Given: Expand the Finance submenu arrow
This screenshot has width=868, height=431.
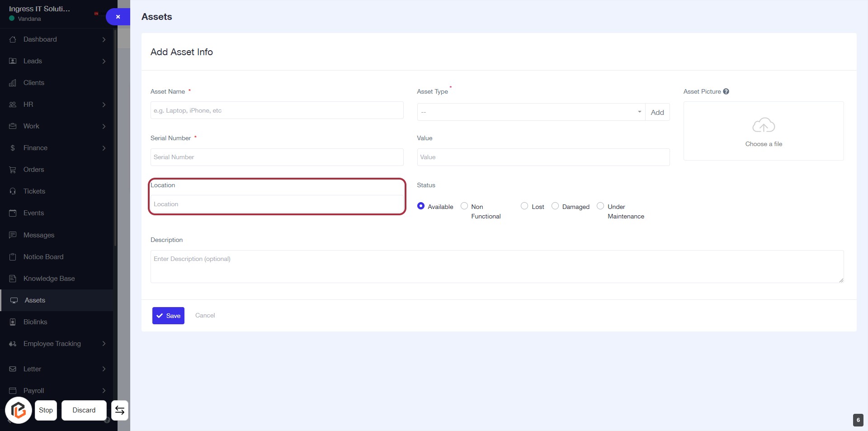Looking at the screenshot, I should (104, 148).
